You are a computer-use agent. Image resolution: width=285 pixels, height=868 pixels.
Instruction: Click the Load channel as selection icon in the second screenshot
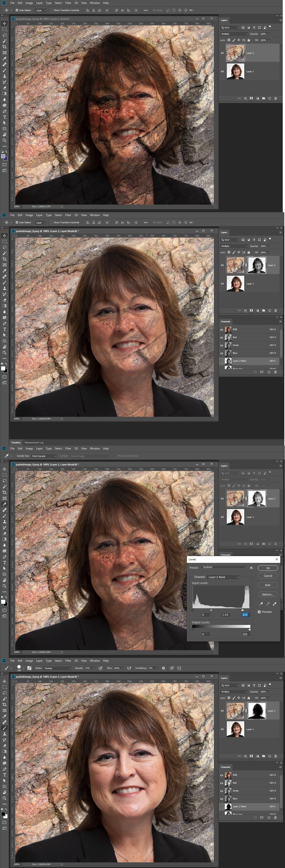tap(255, 372)
